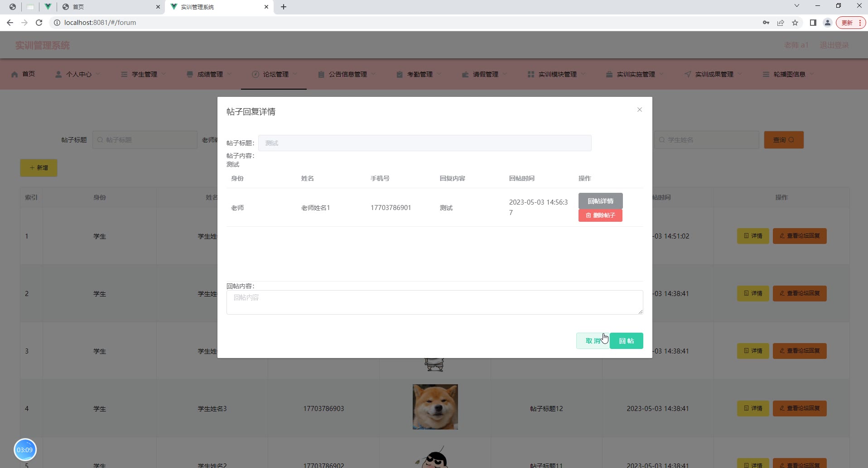
Task: Expand the 考勤管理 submenu arrow
Action: pos(439,74)
